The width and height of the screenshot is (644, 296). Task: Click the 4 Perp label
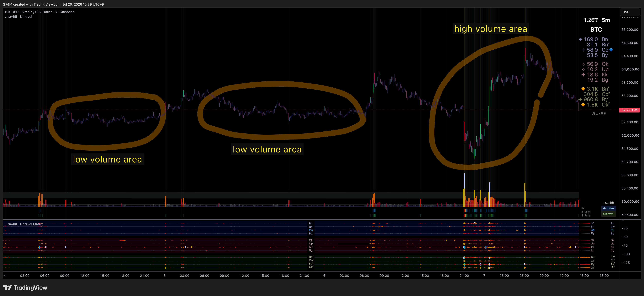point(586,215)
